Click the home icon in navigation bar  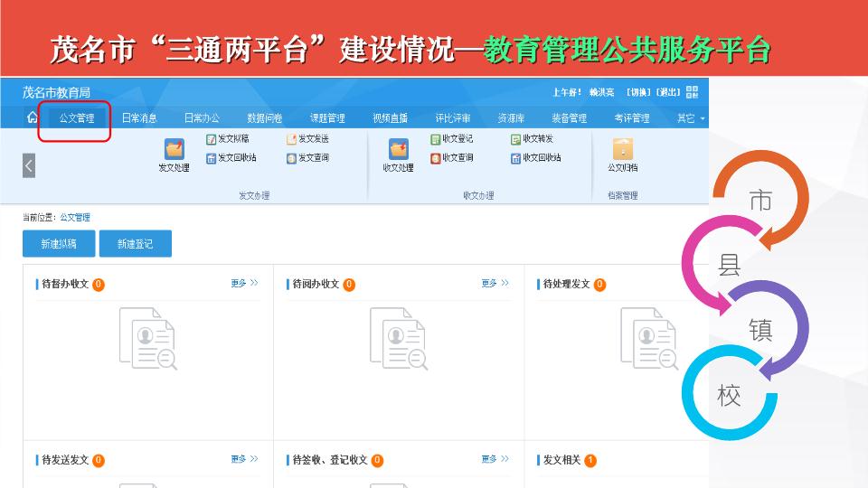pos(33,117)
